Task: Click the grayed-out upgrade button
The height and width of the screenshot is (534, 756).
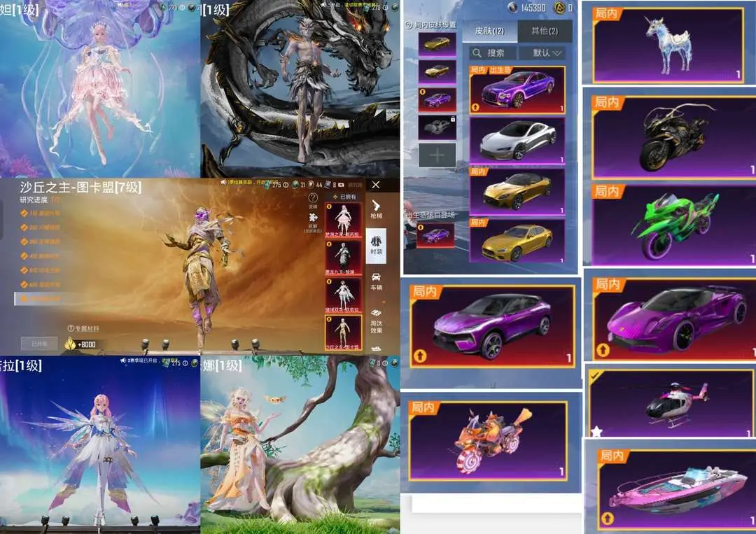Action: tap(39, 344)
